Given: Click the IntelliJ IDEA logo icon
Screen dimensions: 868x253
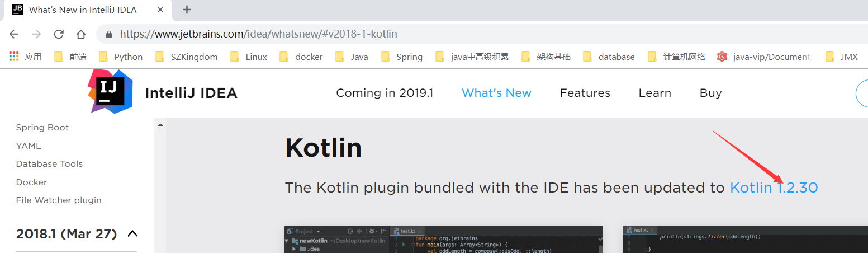Looking at the screenshot, I should (110, 92).
